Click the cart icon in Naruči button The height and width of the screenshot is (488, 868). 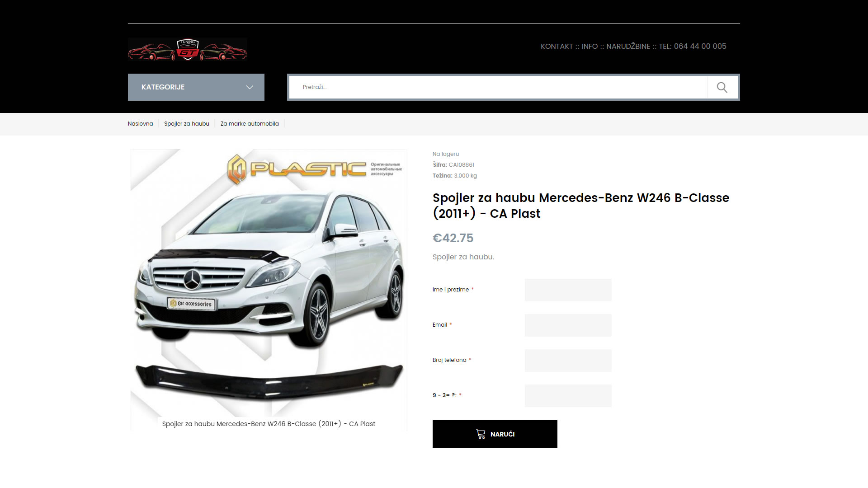click(x=481, y=434)
